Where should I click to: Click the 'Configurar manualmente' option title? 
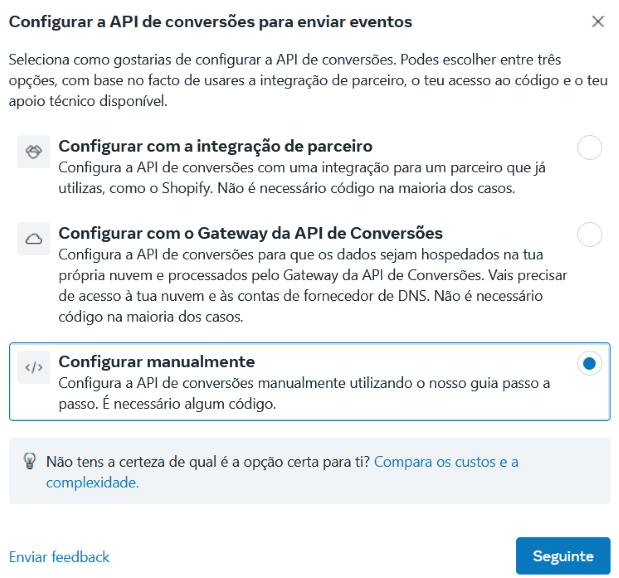(157, 361)
